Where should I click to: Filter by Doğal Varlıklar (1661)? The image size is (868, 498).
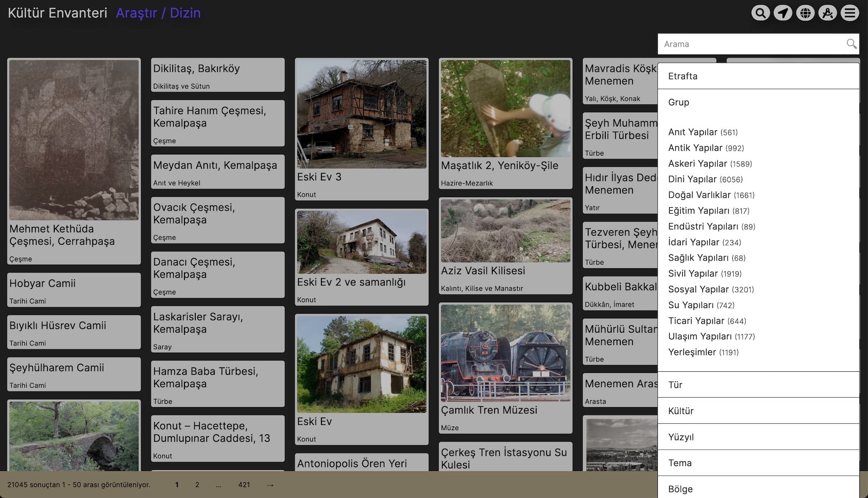[712, 195]
